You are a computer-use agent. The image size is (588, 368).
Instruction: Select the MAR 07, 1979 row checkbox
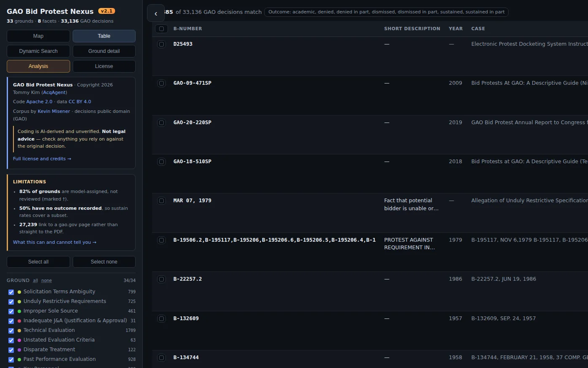point(161,201)
